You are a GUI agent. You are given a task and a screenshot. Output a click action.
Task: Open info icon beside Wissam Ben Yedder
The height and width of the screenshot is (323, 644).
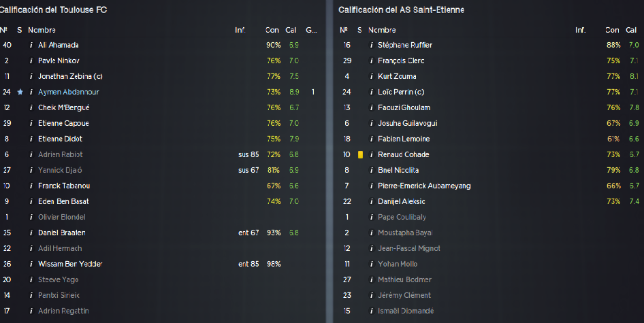tap(31, 264)
